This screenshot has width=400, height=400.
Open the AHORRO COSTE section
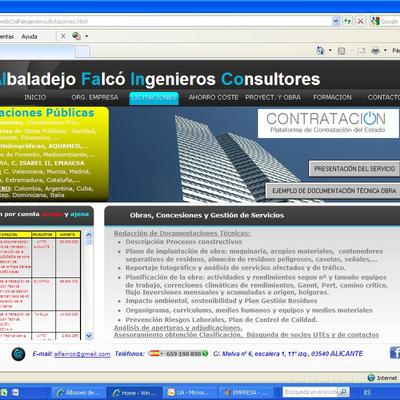click(x=213, y=97)
